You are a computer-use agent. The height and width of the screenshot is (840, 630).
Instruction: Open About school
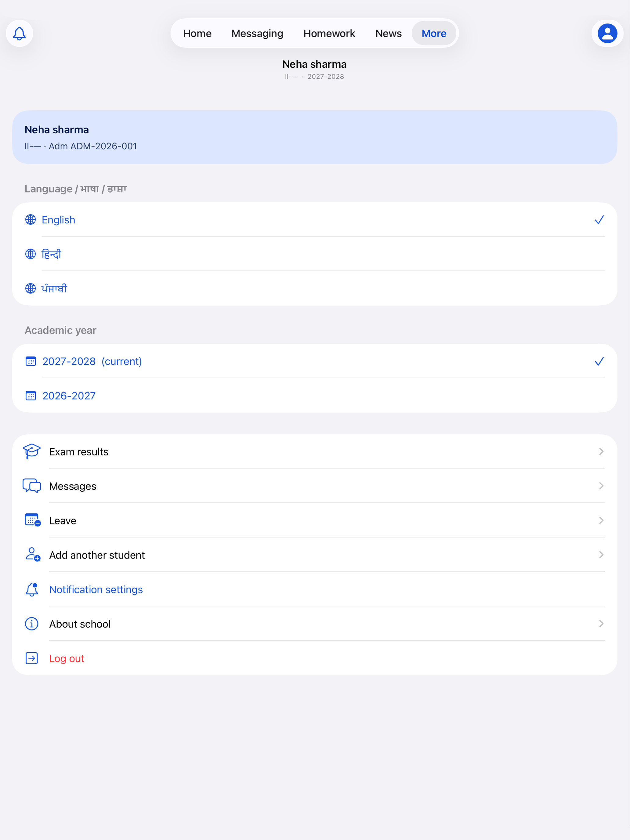point(315,624)
